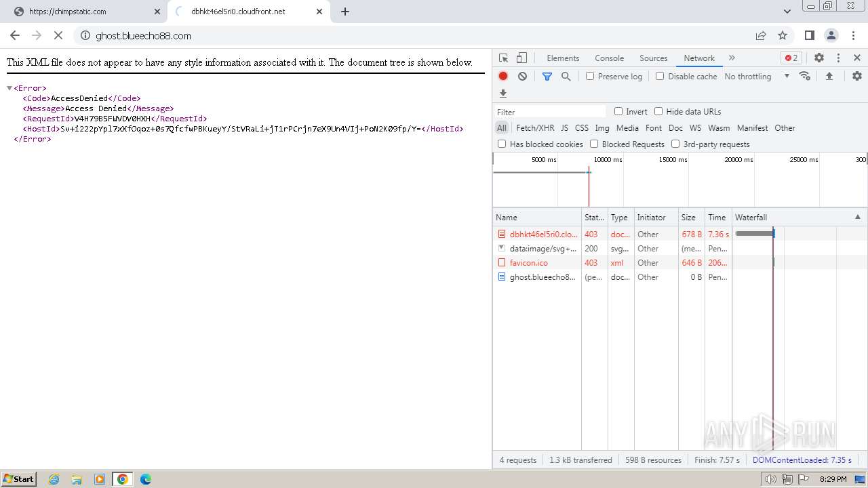Viewport: 868px width, 488px height.
Task: Stop recording the network log
Action: point(503,76)
